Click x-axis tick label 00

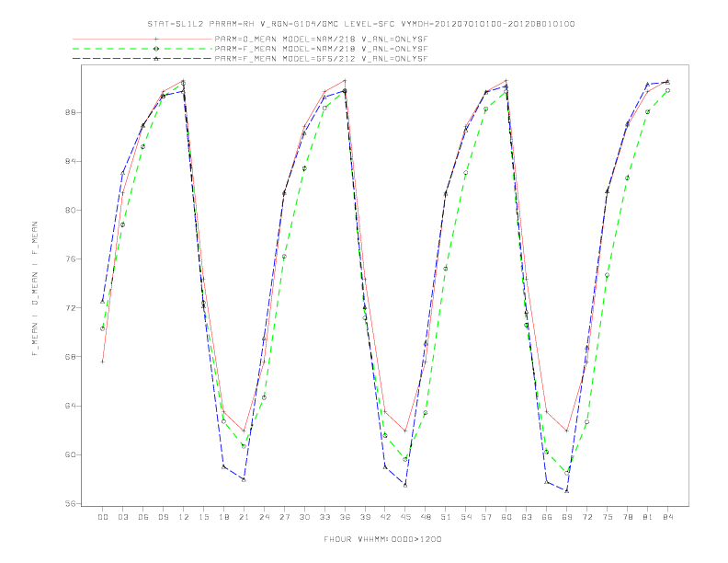coord(103,517)
